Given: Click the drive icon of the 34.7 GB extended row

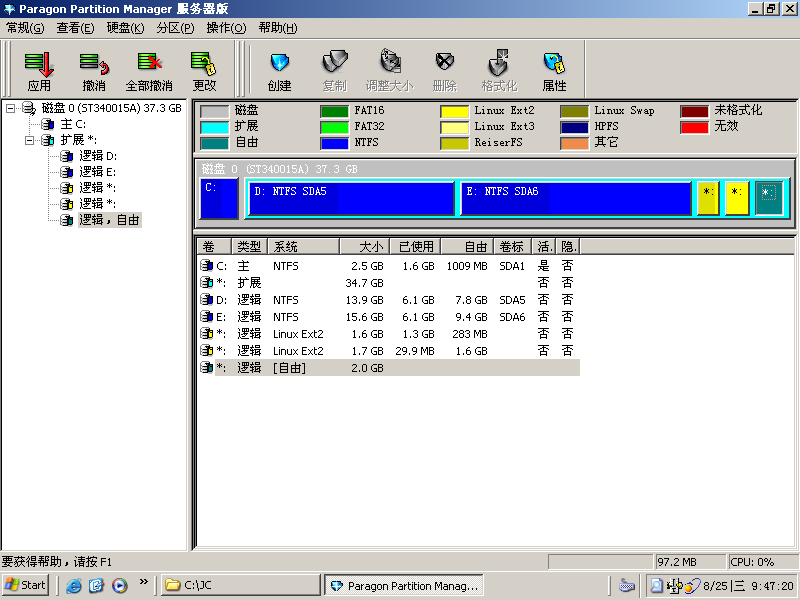Looking at the screenshot, I should [x=206, y=282].
